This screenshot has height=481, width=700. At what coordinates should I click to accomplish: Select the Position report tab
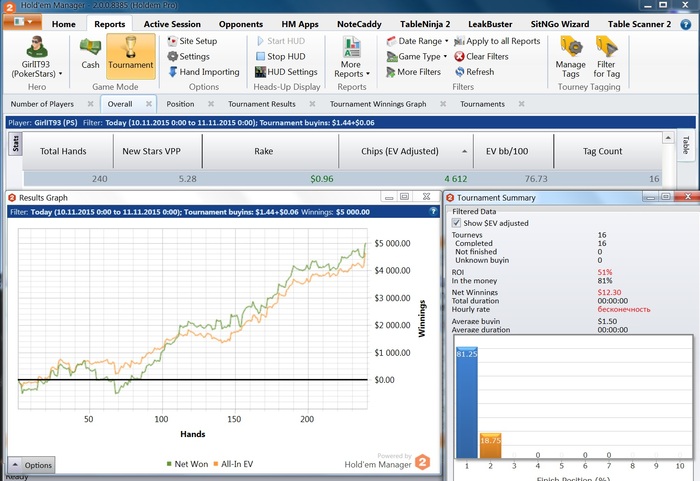180,104
